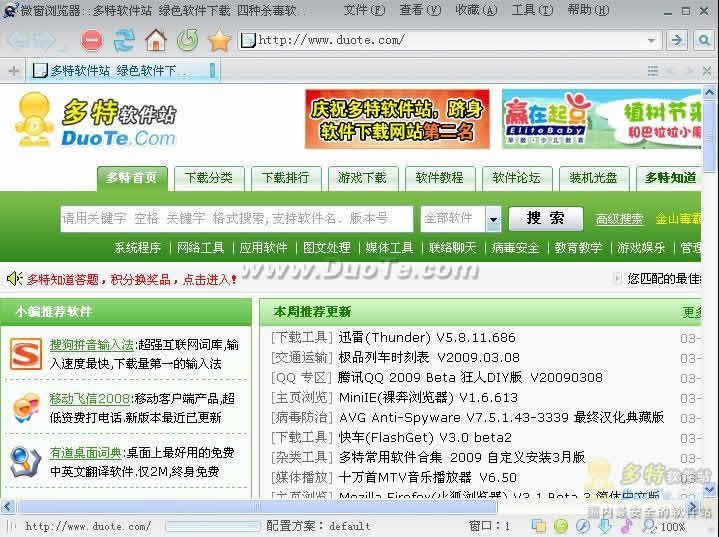The width and height of the screenshot is (719, 537).
Task: Go to the home page icon
Action: pos(155,41)
